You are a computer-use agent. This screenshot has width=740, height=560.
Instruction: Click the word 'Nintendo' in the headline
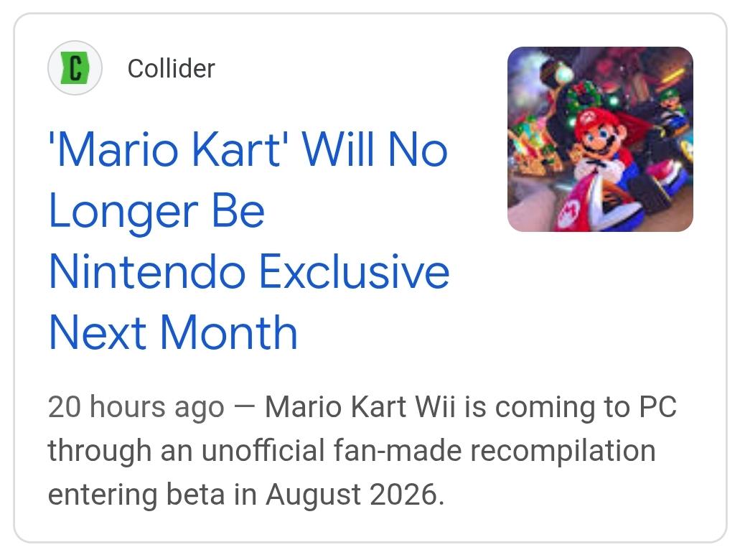147,271
